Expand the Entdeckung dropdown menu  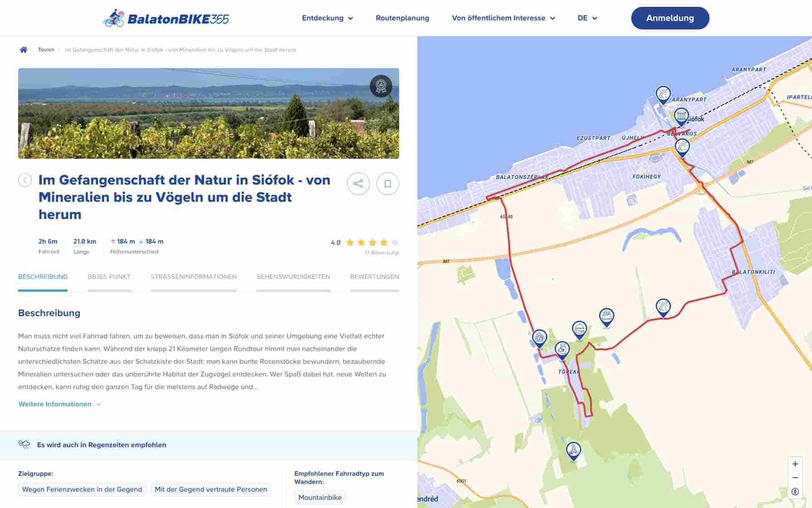point(327,18)
